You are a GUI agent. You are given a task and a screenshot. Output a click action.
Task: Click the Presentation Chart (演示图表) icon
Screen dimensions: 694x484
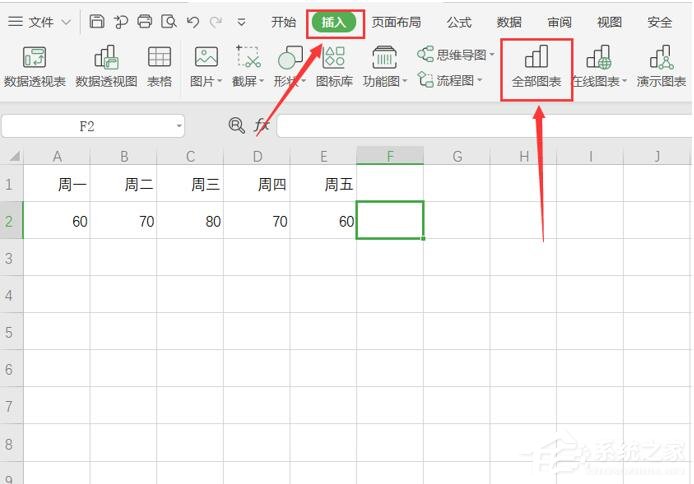[661, 67]
